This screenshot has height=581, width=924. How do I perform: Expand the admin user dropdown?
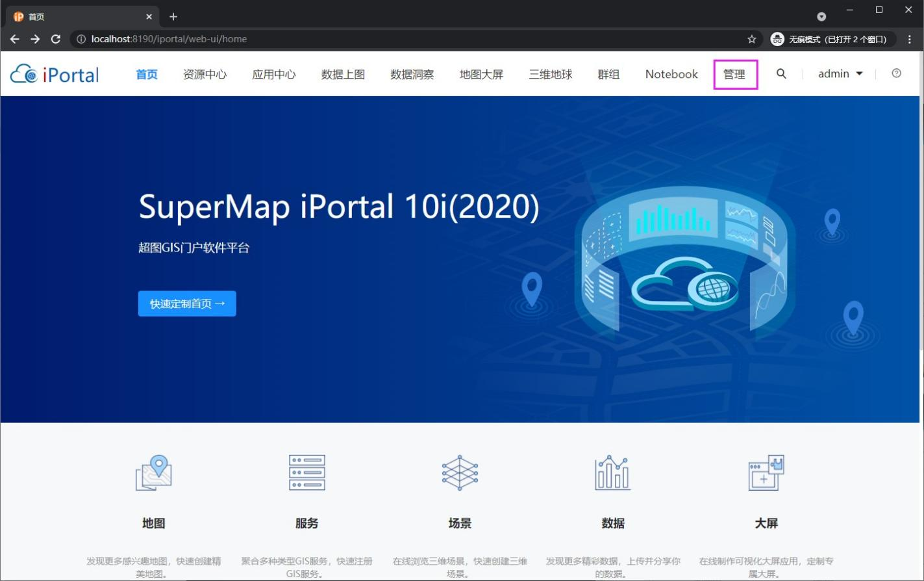pos(840,74)
